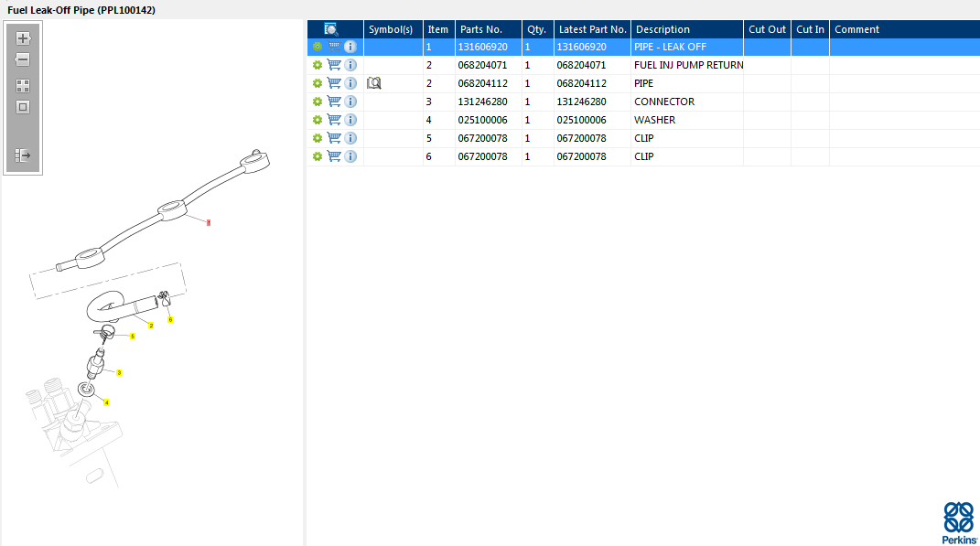Select parts number 025100006 cell
This screenshot has height=546, width=980.
point(488,120)
